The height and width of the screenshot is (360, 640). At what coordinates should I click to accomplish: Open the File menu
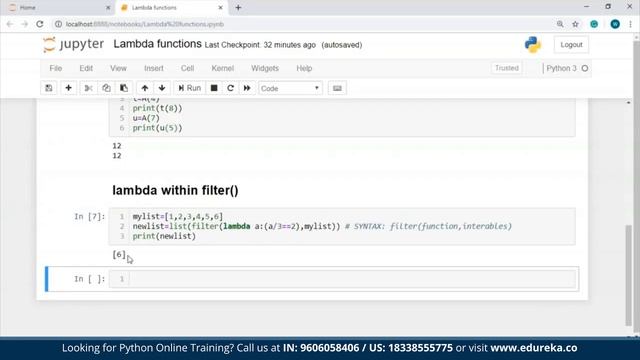click(x=56, y=68)
